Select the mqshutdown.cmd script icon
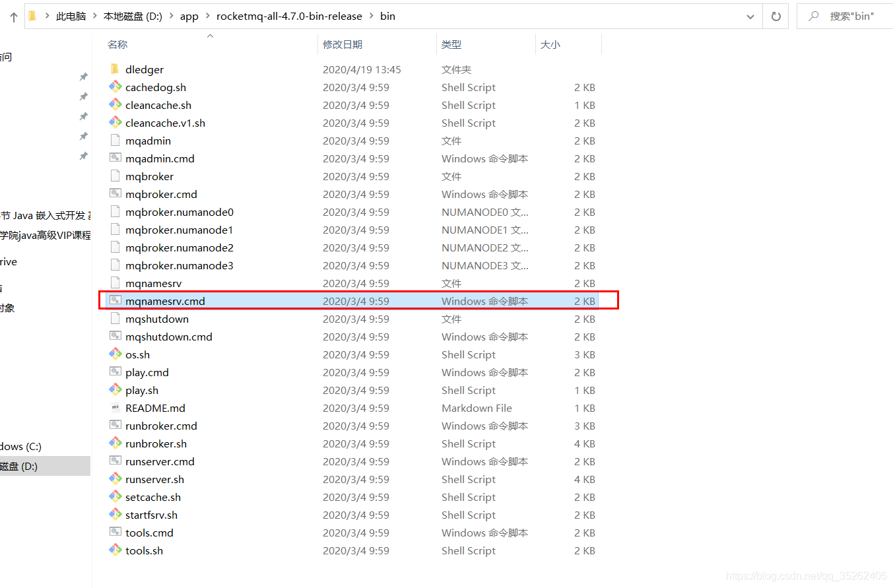This screenshot has height=588, width=893. pos(115,337)
